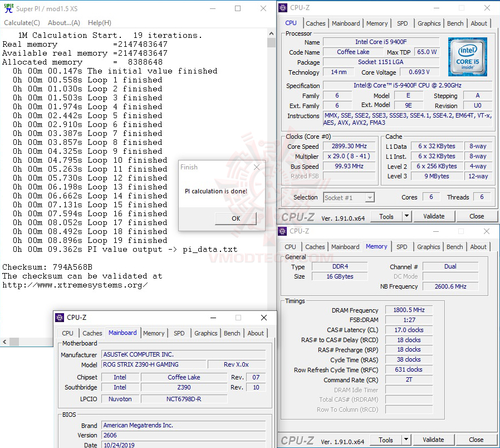Select CPU tab in Memory CPU-Z window
Viewport: 500px width, 448px height.
[x=290, y=247]
